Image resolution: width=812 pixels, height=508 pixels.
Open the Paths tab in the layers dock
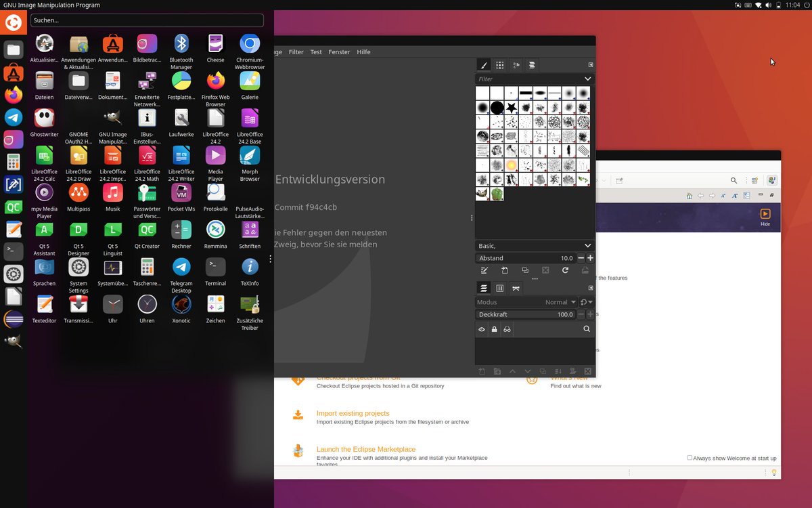pos(516,288)
